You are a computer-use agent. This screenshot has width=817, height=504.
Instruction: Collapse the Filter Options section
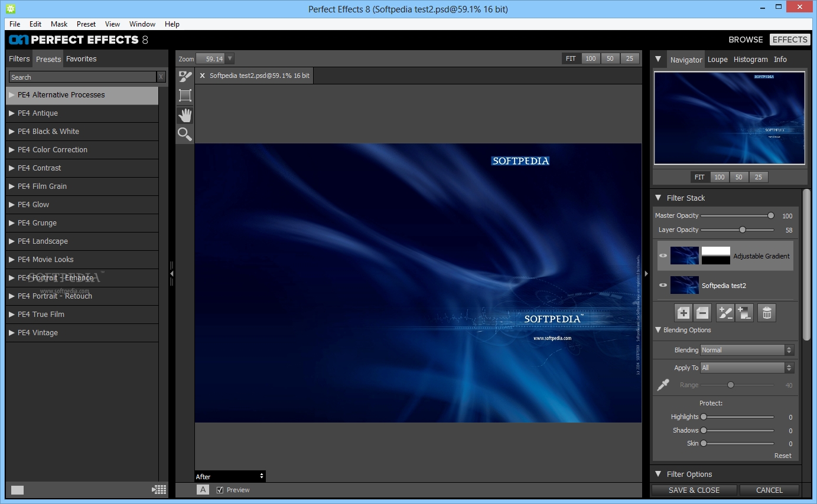[x=659, y=474]
